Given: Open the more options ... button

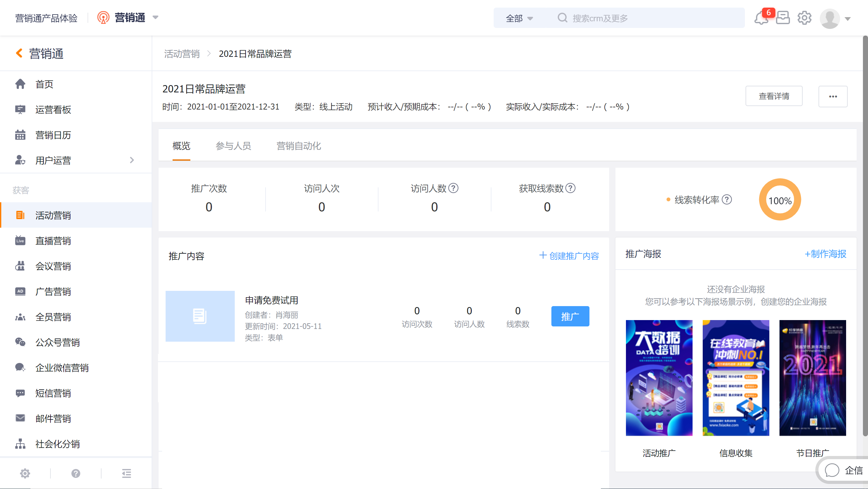Looking at the screenshot, I should 833,97.
